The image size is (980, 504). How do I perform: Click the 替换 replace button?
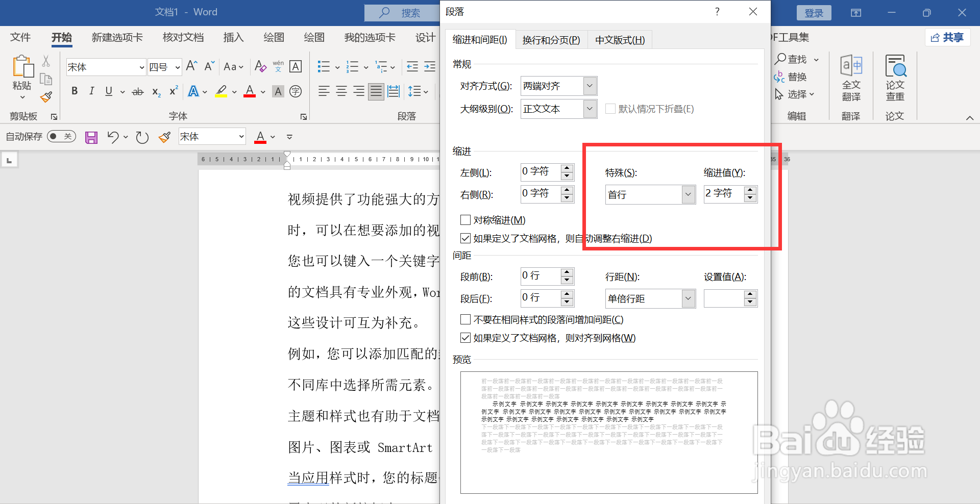791,77
